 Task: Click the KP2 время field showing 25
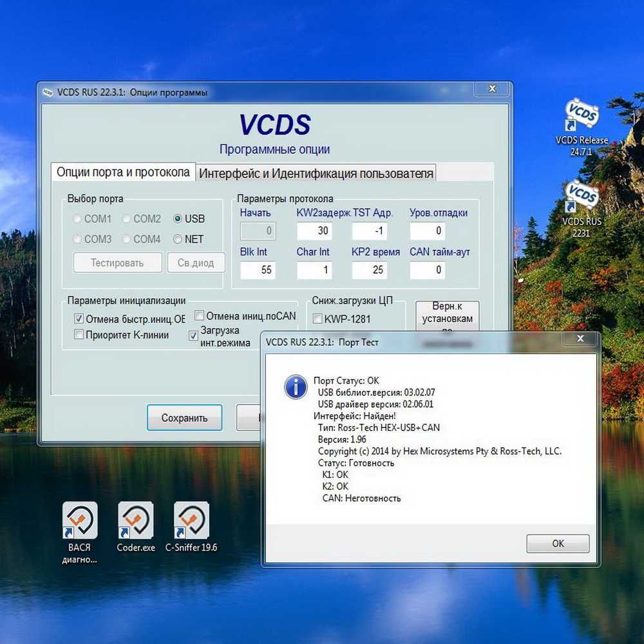coord(369,270)
